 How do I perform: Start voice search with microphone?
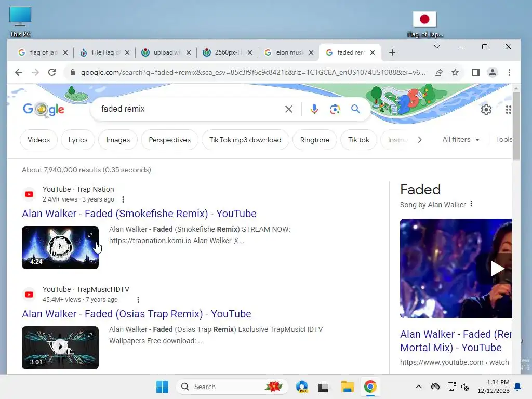click(x=314, y=109)
